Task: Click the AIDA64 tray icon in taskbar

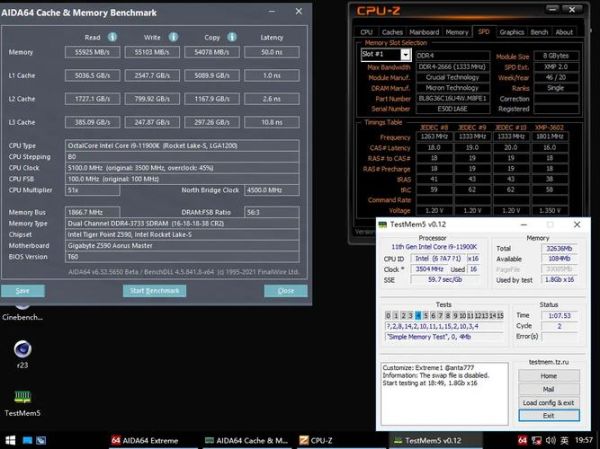Action: 522,440
